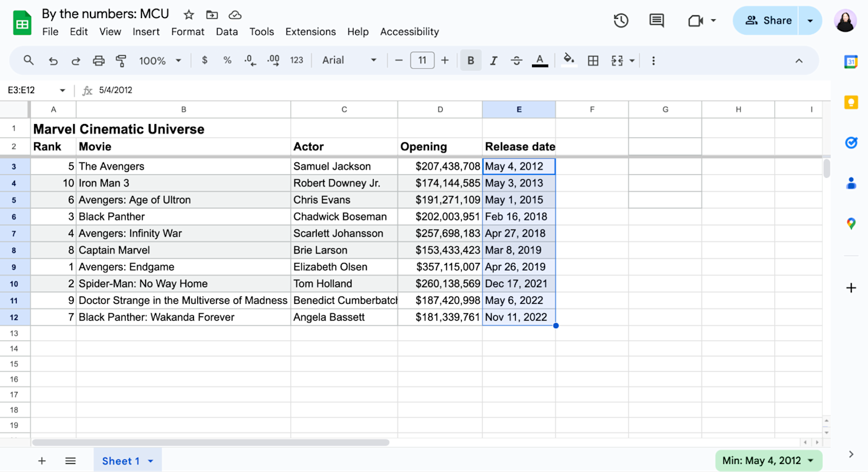Open the three-dot More toolbar options
Image resolution: width=868 pixels, height=472 pixels.
(x=653, y=60)
